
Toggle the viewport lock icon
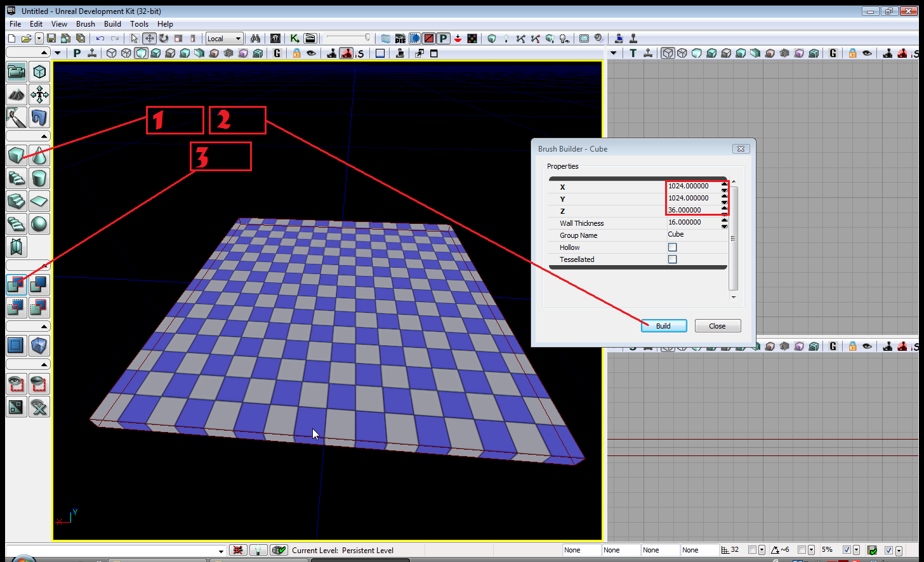pyautogui.click(x=296, y=53)
